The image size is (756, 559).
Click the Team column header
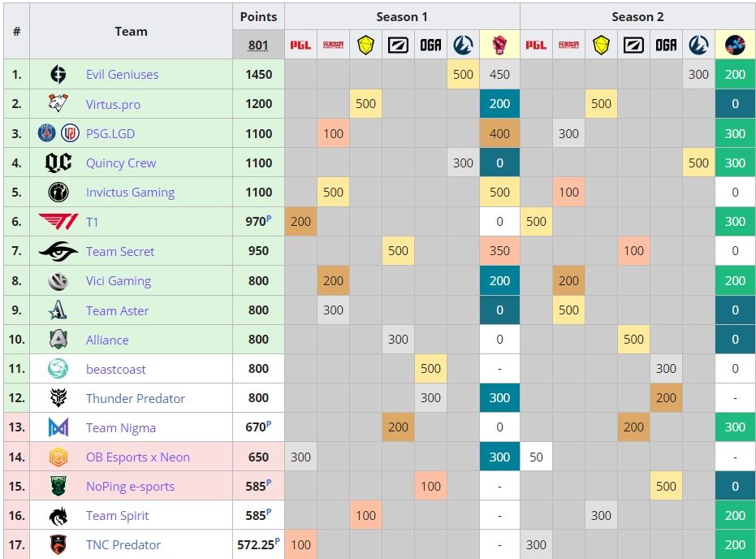point(132,32)
